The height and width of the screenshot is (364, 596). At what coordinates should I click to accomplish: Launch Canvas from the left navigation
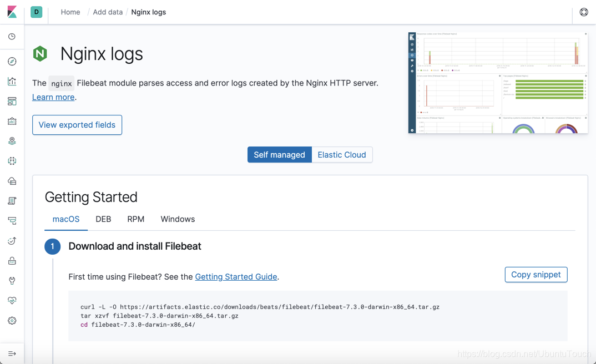point(12,121)
